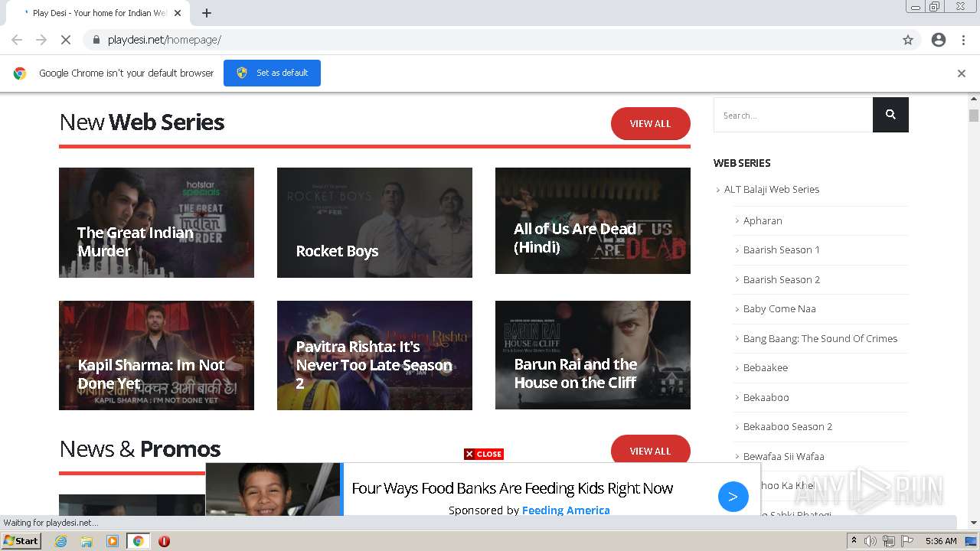
Task: Click the site search magnifier button
Action: [890, 115]
